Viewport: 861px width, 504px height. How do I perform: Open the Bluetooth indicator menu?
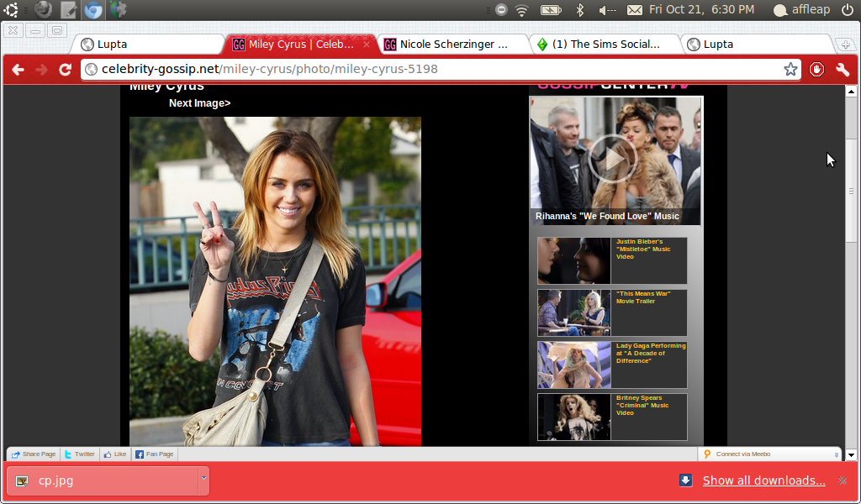click(x=580, y=10)
